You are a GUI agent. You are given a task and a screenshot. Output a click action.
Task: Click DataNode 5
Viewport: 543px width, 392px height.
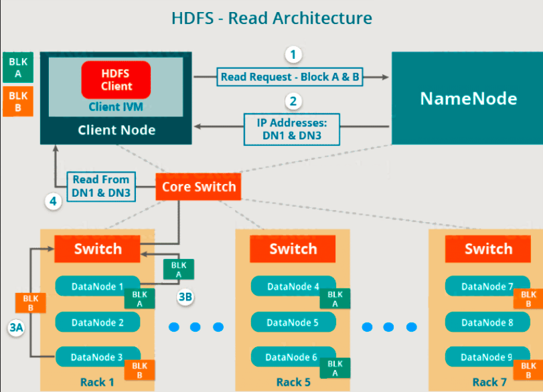tap(293, 322)
